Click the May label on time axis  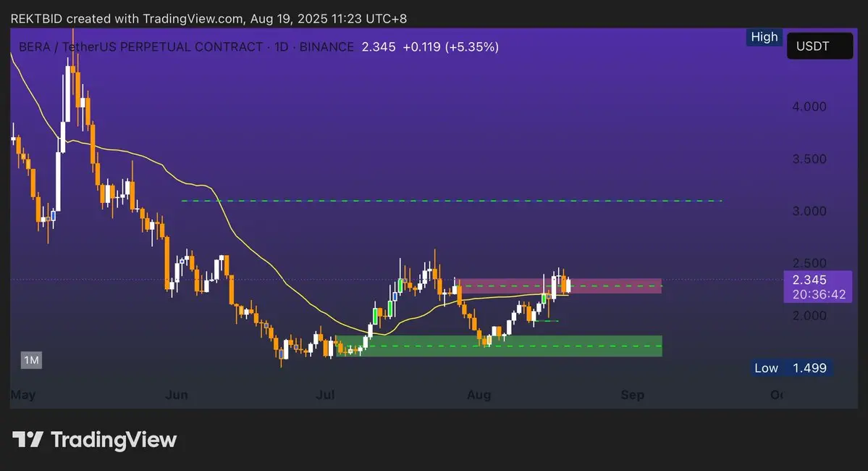pos(23,395)
